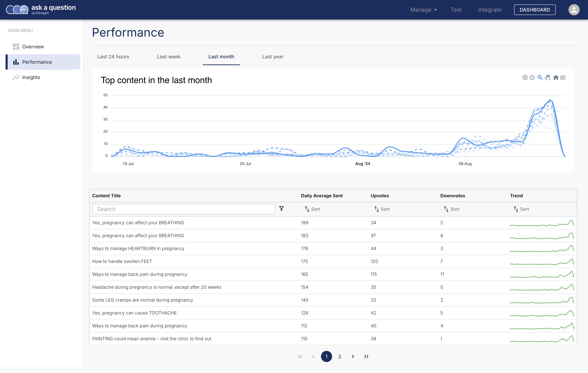Viewport: 588px width, 373px height.
Task: Switch to the Last year tab
Action: tap(272, 57)
